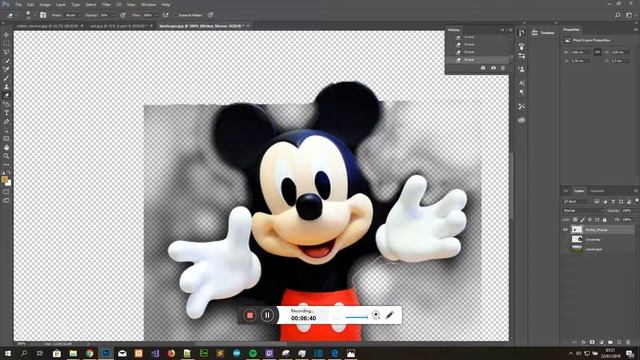Open the File menu

coord(18,4)
